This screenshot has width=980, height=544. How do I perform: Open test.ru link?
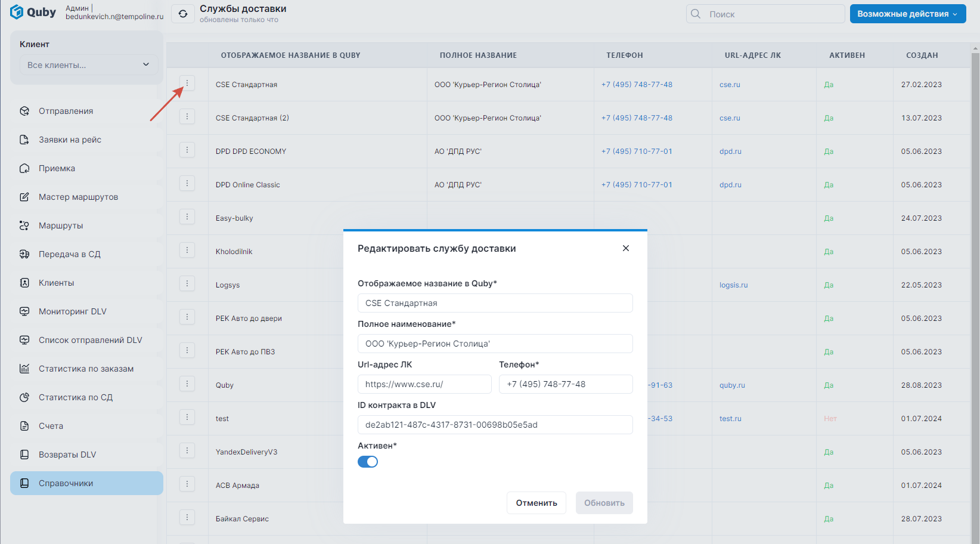tap(730, 419)
